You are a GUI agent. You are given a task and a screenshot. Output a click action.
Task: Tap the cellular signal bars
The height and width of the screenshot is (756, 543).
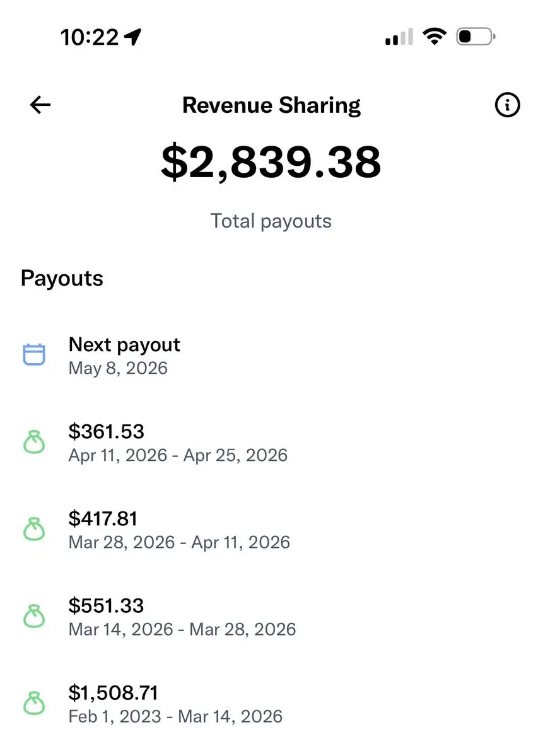pos(399,37)
